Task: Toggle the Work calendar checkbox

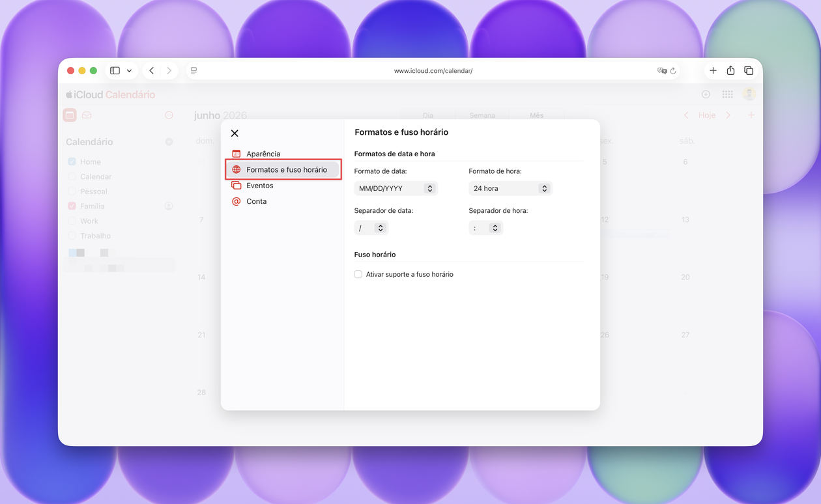Action: point(72,221)
